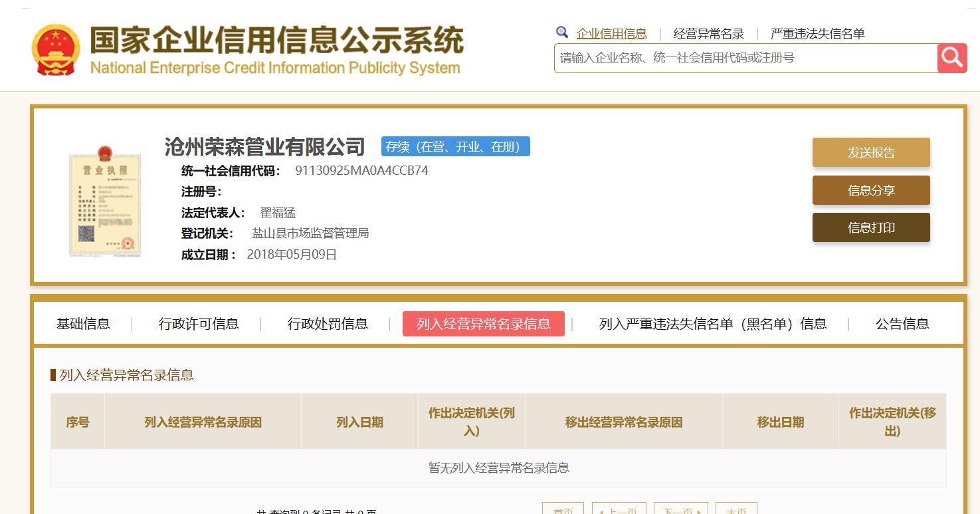Click the credit code 91130925MA0A4CCB74
This screenshot has height=514, width=980.
pos(362,171)
